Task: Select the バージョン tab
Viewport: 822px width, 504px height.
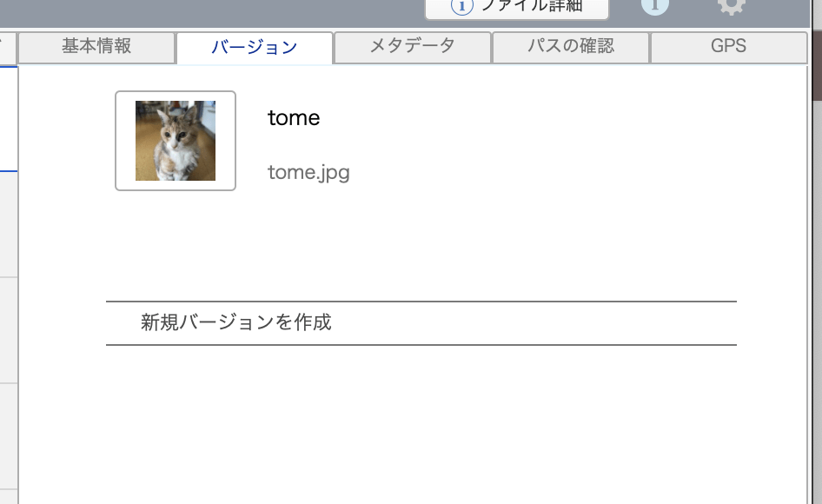Action: (255, 48)
